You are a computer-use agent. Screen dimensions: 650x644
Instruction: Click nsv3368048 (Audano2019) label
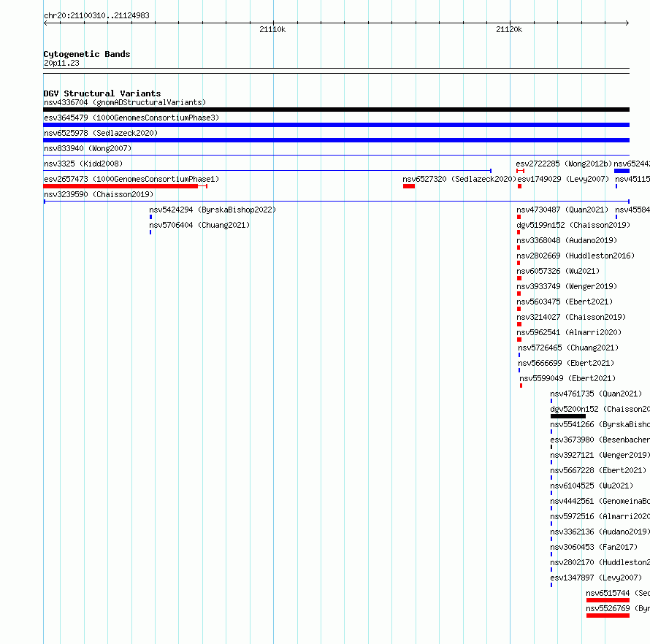[567, 240]
